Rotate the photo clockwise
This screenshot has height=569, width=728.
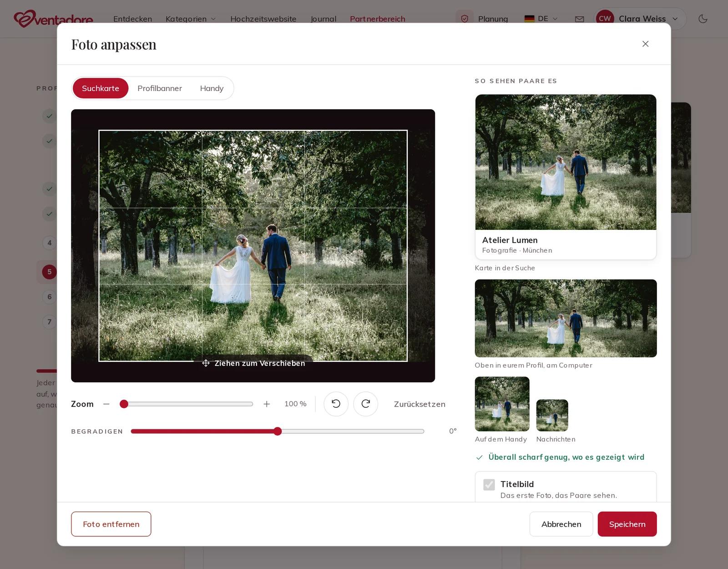[366, 404]
